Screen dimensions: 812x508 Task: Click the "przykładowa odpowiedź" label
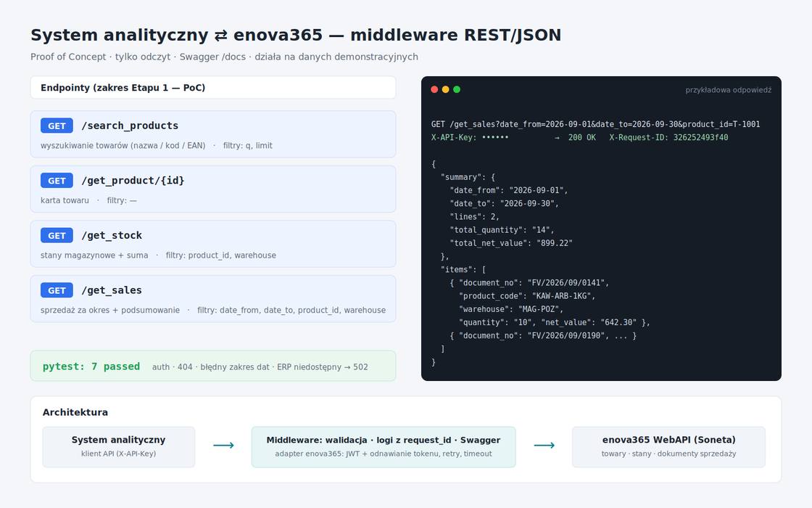(729, 90)
